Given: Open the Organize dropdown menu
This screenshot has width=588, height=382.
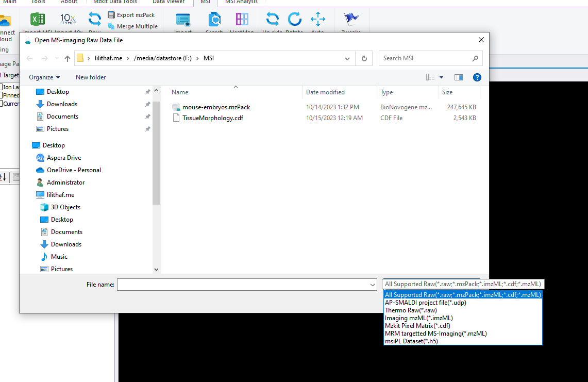Looking at the screenshot, I should pos(44,77).
